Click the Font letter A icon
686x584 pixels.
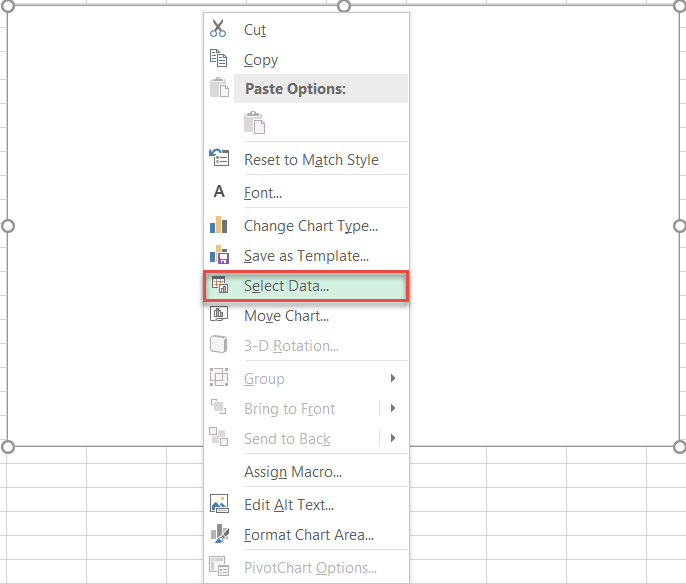click(219, 191)
